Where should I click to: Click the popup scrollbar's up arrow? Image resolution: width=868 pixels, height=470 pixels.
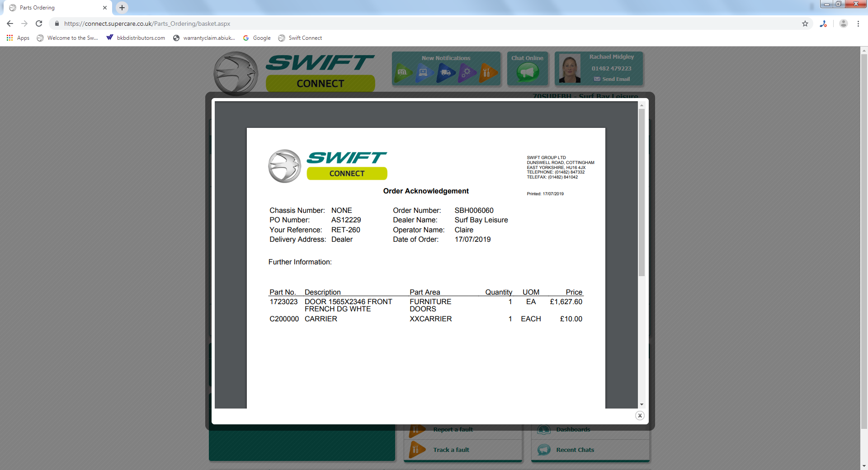point(642,105)
